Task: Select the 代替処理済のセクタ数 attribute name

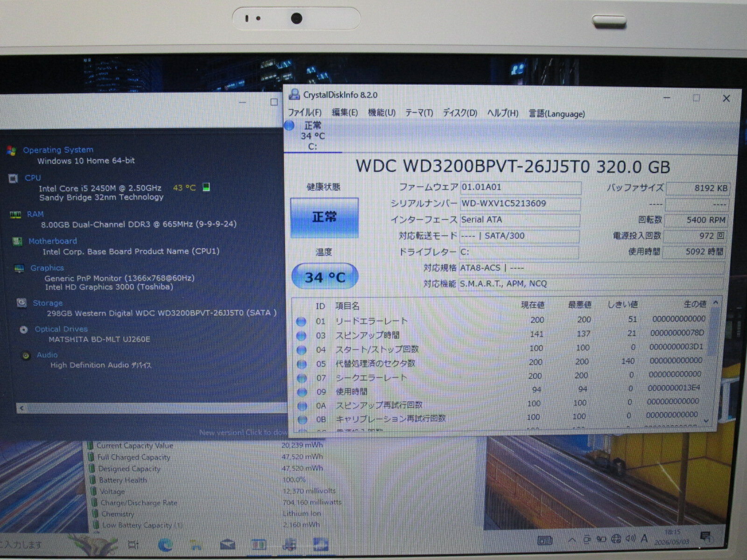Action: click(375, 363)
